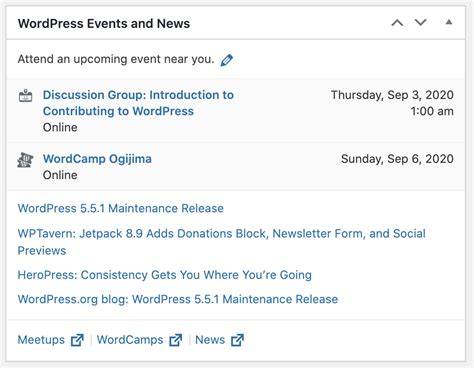Click the pencil icon to edit location
The image size is (474, 368).
pyautogui.click(x=226, y=60)
